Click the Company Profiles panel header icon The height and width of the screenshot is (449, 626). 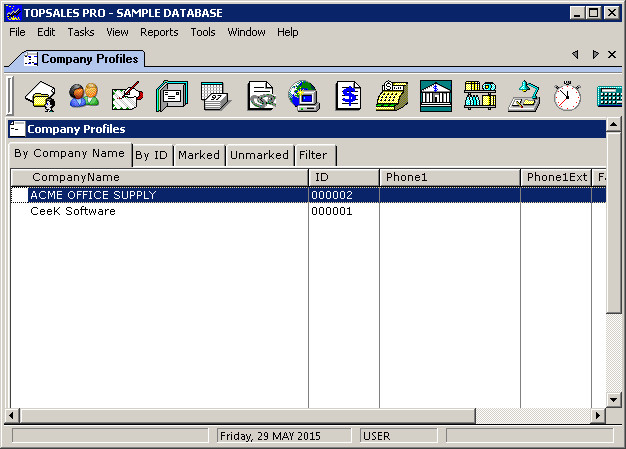(17, 129)
